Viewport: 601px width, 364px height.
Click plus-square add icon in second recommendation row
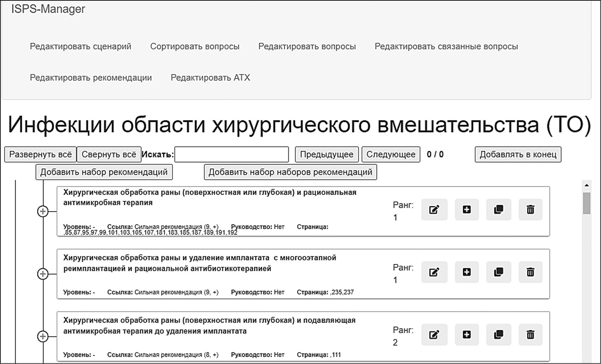pos(467,272)
